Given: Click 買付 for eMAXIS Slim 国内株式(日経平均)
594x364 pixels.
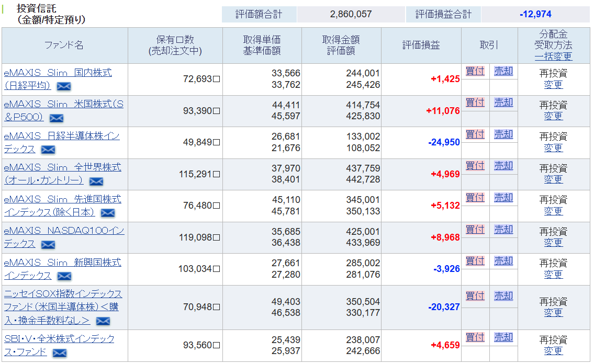Looking at the screenshot, I should coord(475,71).
